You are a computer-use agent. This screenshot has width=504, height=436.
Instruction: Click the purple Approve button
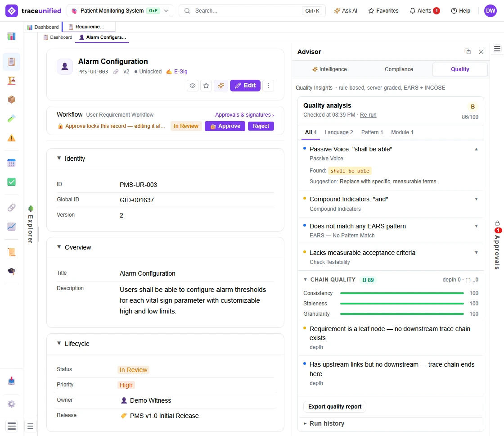tap(225, 126)
